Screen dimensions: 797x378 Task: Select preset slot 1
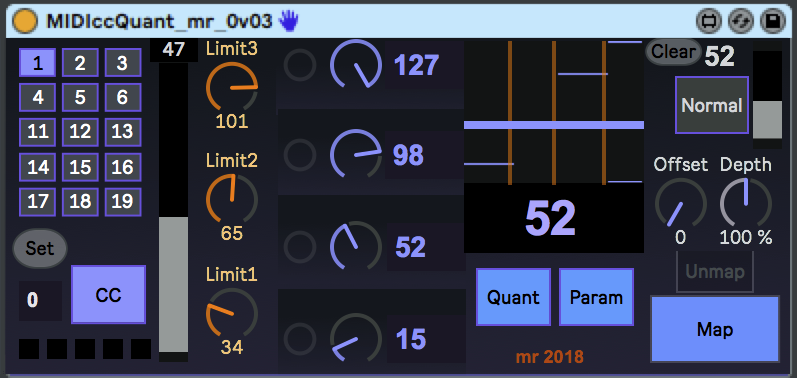(38, 62)
